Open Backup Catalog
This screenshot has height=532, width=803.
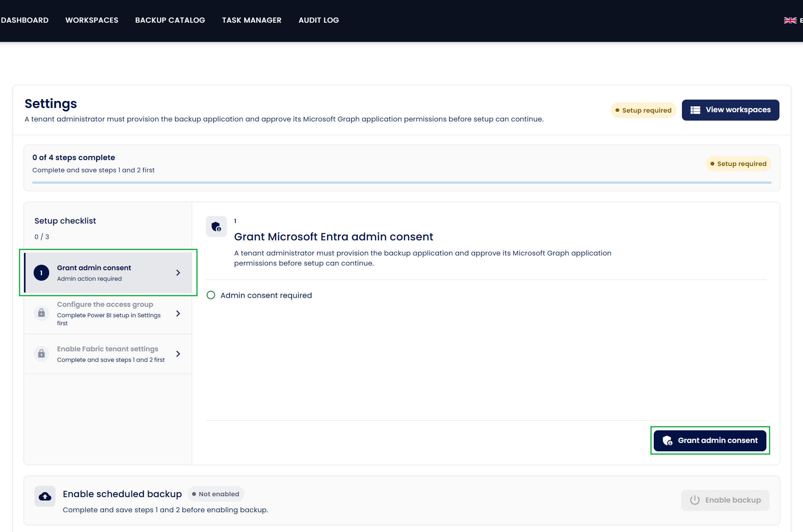tap(170, 20)
